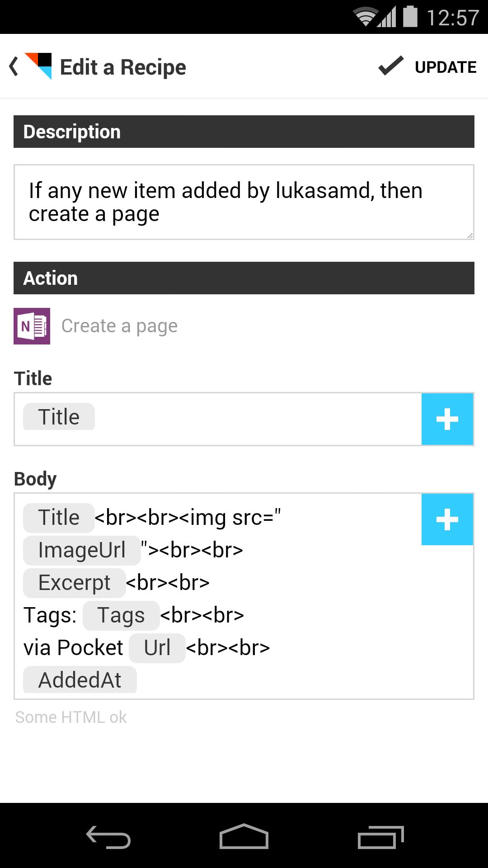Open Android recent apps button
488x868 pixels.
pyautogui.click(x=380, y=837)
